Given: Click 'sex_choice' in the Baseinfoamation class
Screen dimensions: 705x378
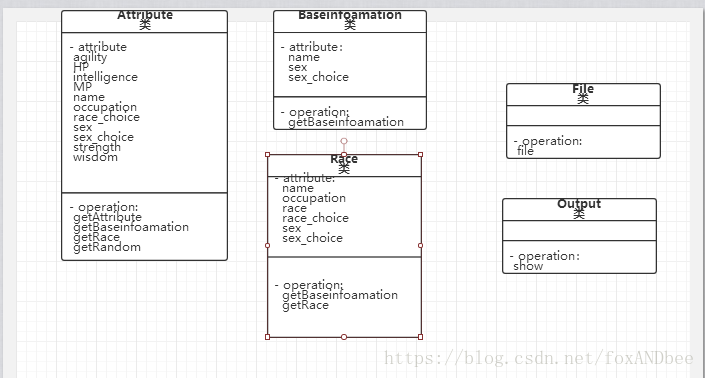Looking at the screenshot, I should pos(318,77).
